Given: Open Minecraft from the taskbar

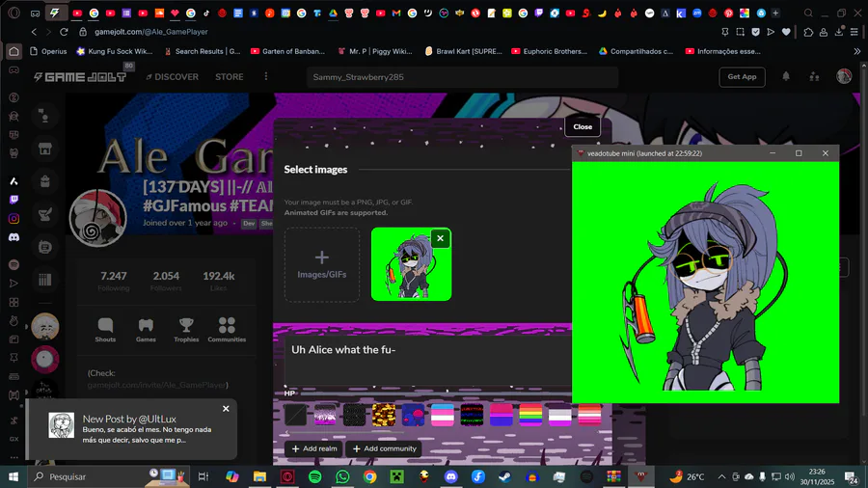Looking at the screenshot, I should point(397,476).
